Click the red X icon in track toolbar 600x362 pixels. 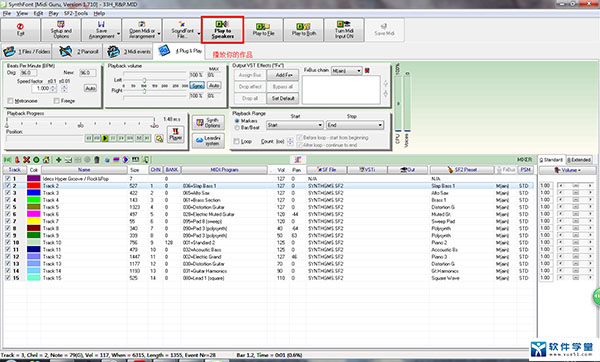[x=26, y=160]
